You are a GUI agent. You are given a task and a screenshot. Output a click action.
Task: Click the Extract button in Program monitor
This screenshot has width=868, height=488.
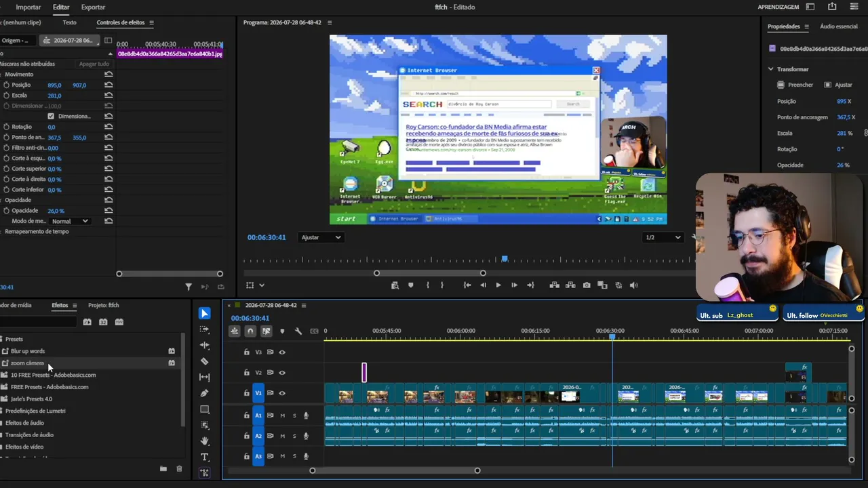point(570,285)
